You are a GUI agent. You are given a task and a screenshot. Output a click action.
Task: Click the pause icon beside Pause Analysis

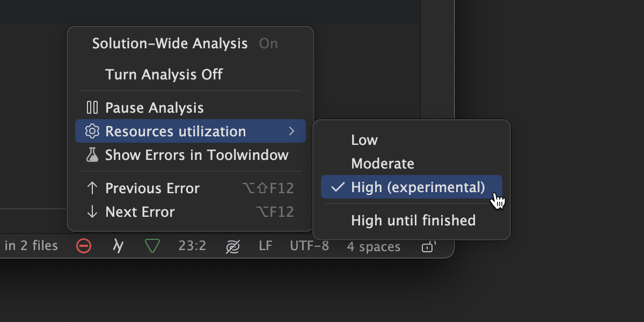pyautogui.click(x=92, y=108)
